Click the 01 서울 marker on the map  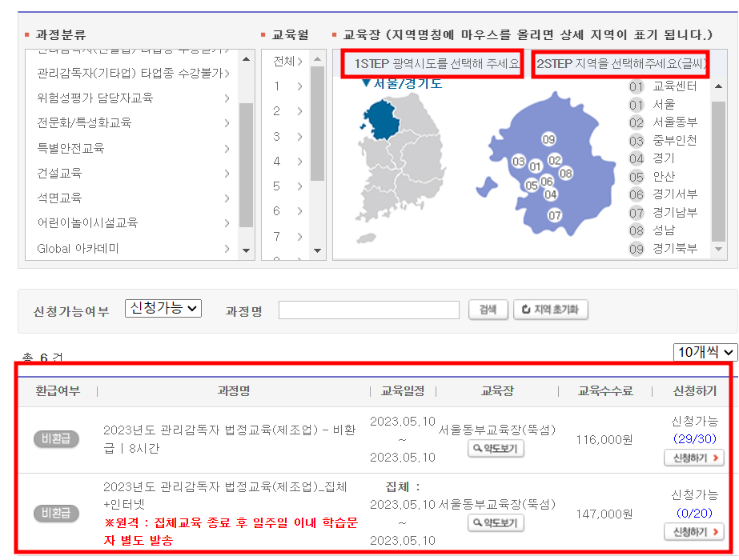pos(536,166)
